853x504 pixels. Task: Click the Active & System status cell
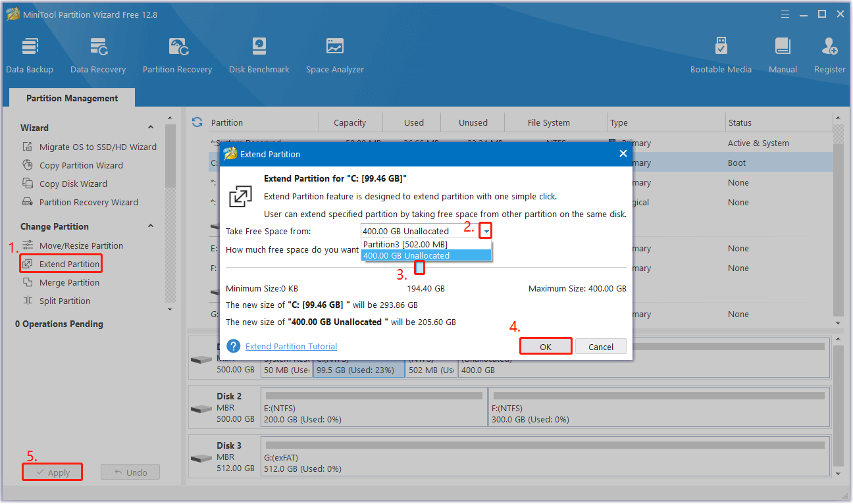tap(758, 143)
